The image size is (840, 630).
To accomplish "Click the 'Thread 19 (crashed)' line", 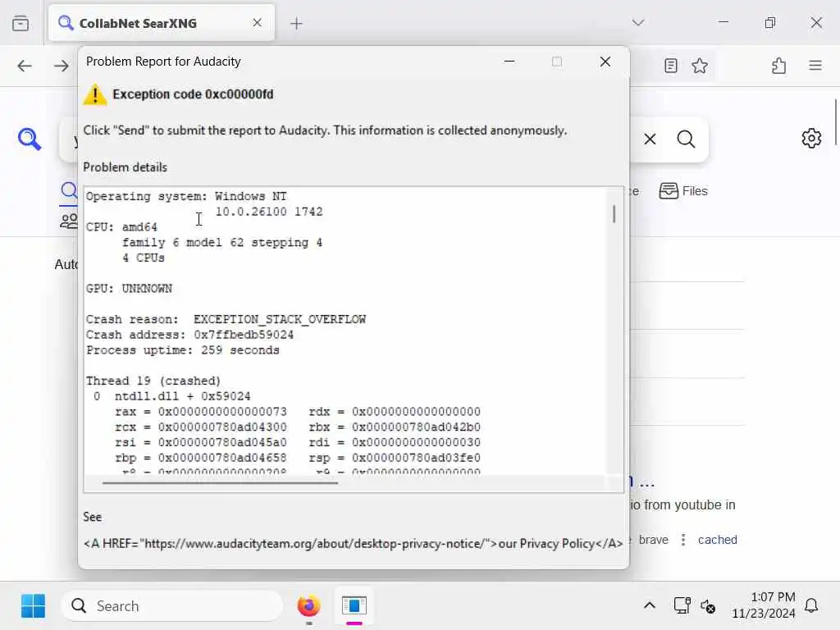I will coord(153,381).
